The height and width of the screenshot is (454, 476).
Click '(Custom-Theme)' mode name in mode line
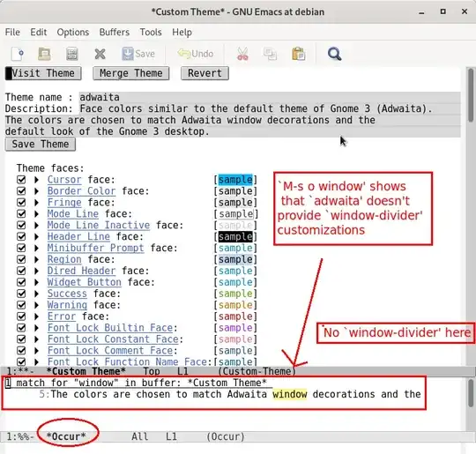click(x=257, y=371)
